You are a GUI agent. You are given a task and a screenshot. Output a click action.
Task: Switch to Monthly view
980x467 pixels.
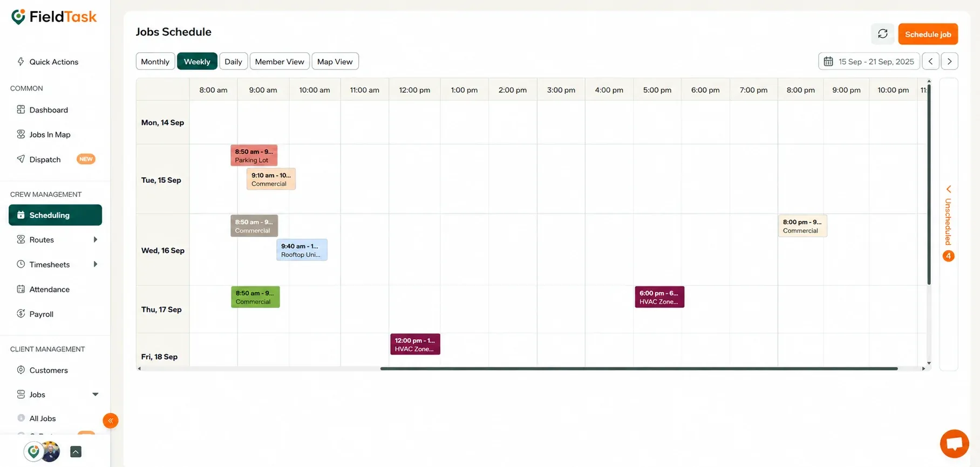pyautogui.click(x=155, y=61)
